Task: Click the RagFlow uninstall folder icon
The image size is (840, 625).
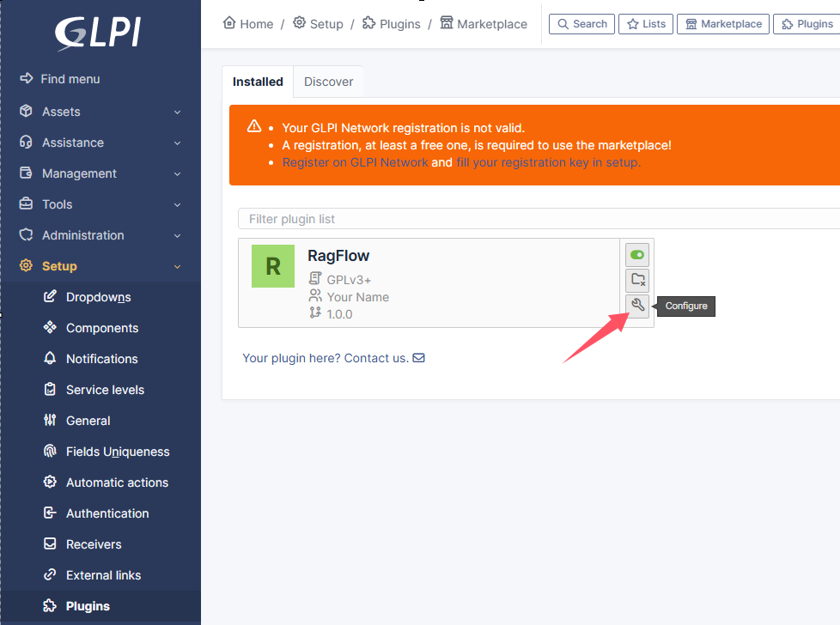Action: [637, 280]
